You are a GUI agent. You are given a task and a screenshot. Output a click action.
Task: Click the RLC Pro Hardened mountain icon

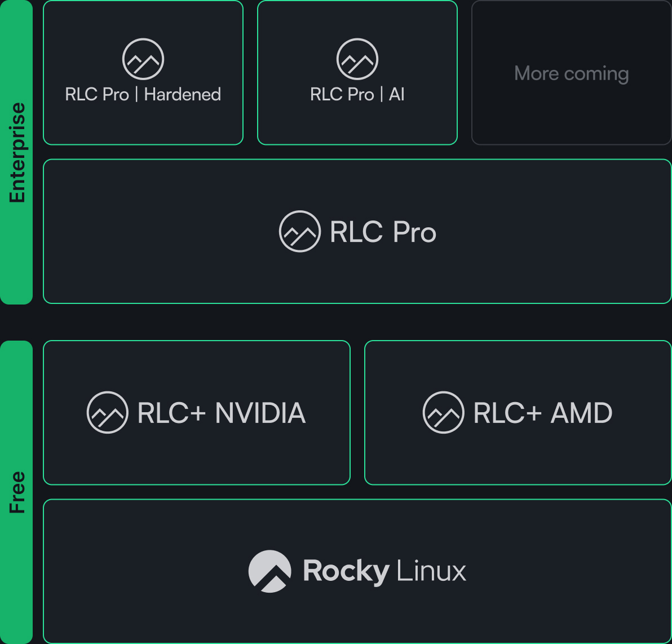click(x=143, y=59)
